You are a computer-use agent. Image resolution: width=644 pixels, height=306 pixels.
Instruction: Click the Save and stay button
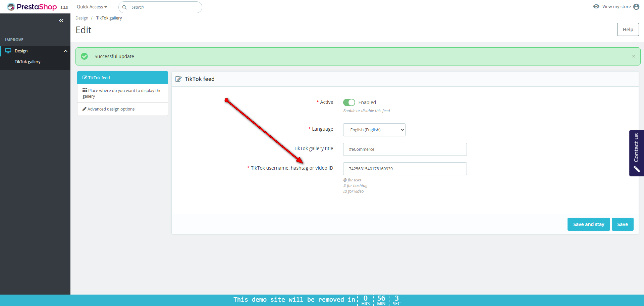coord(589,224)
